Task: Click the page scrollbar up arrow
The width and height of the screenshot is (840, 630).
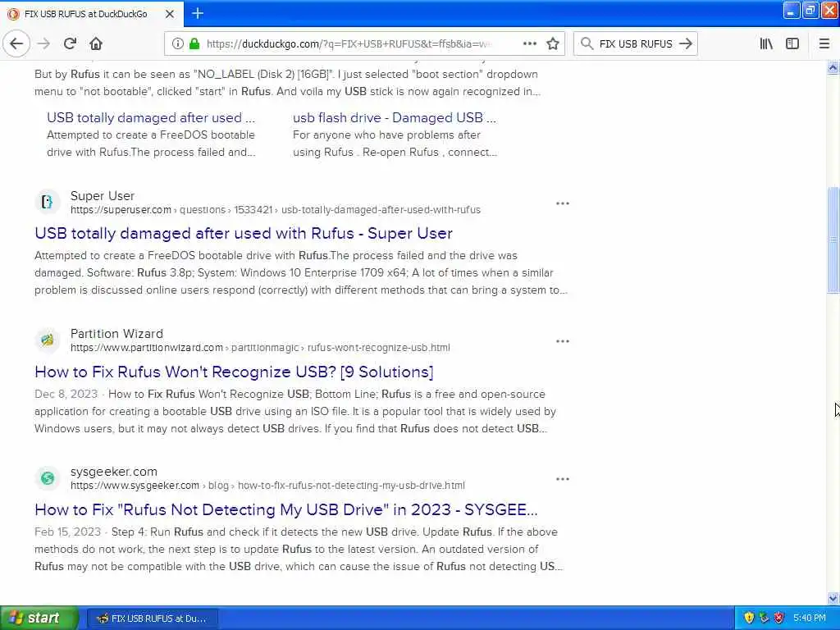Action: 833,67
